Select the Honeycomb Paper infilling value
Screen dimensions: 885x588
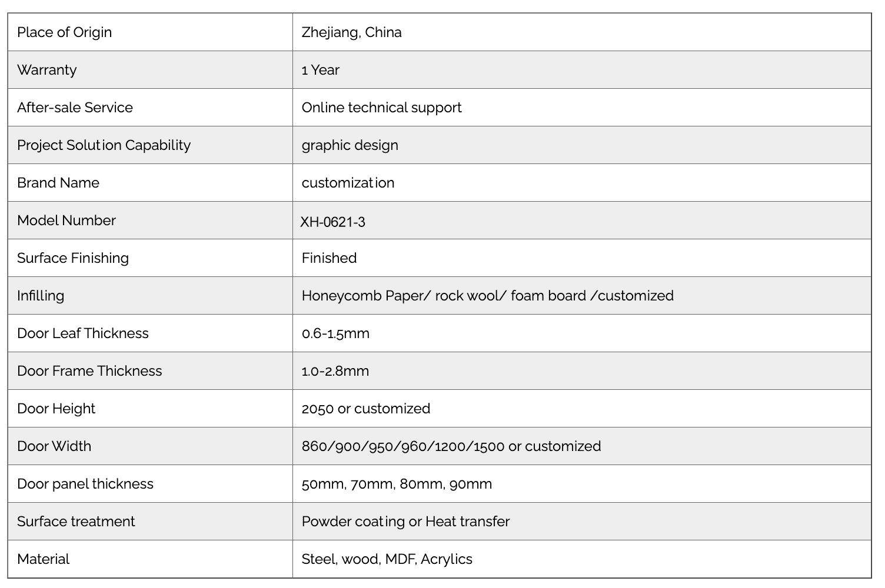point(487,296)
